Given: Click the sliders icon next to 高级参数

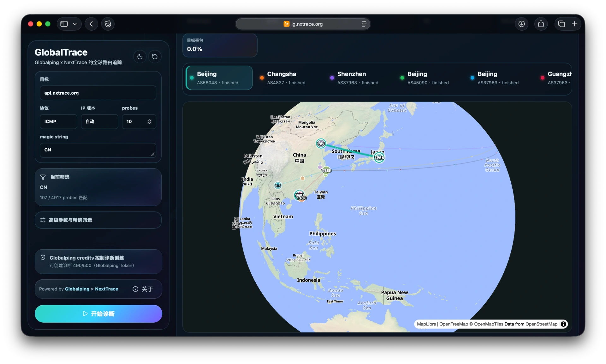Looking at the screenshot, I should (43, 220).
